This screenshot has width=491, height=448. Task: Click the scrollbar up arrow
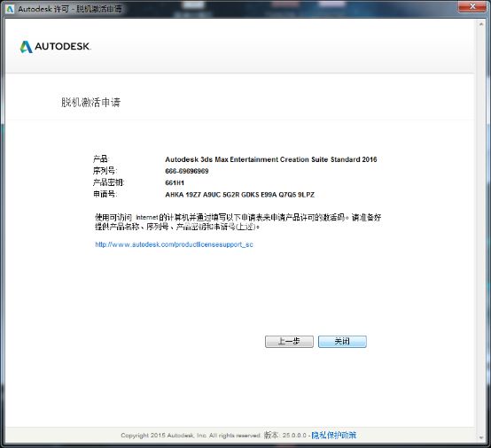pyautogui.click(x=481, y=24)
